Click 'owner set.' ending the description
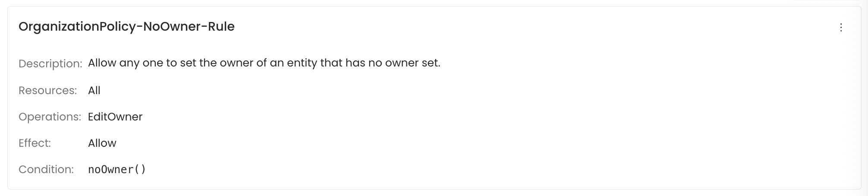 coord(412,63)
